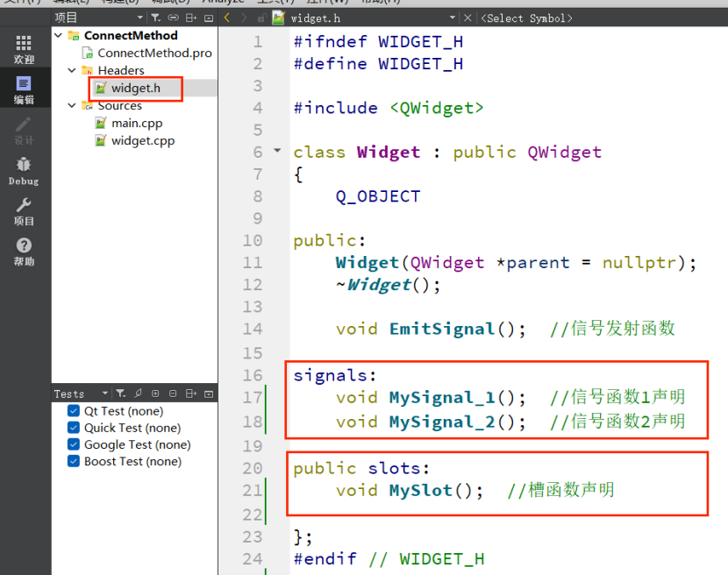Screen dimensions: 728x575
Task: Click the lock icon in editor toolbar
Action: coord(262,18)
